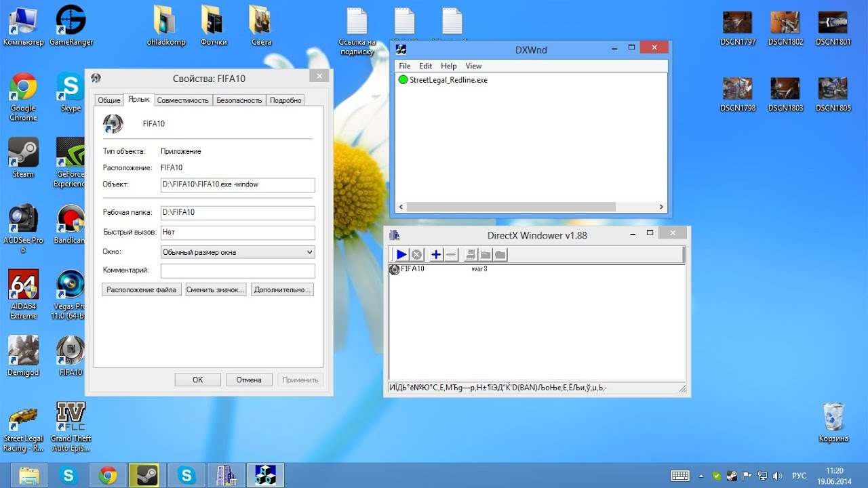Click the empty Комментарий field

[x=237, y=270]
